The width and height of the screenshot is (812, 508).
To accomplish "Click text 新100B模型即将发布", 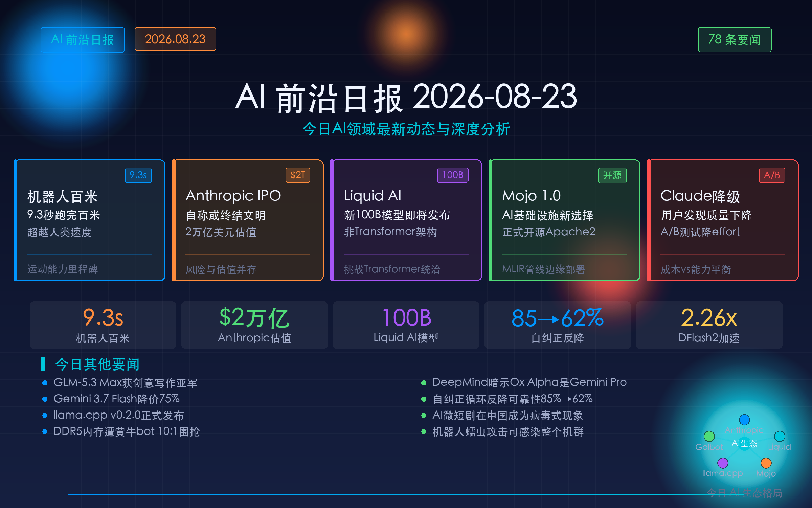I will [x=397, y=215].
